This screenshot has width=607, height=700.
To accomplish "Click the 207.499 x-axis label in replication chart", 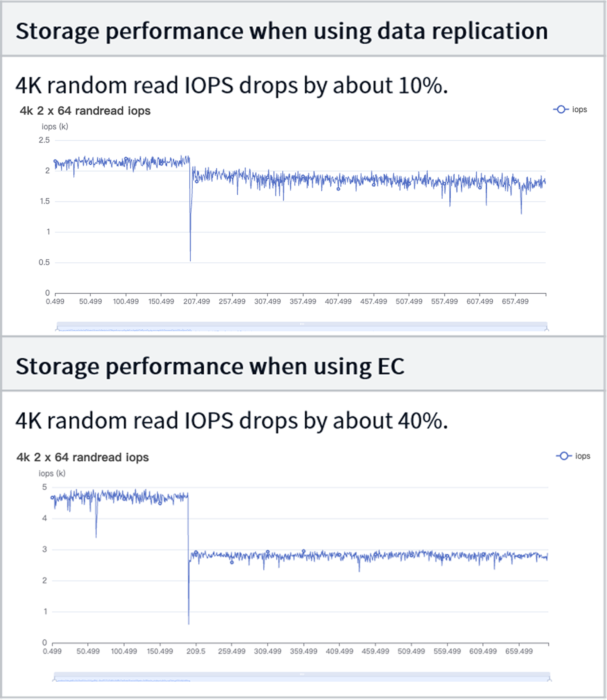I will coord(196,302).
